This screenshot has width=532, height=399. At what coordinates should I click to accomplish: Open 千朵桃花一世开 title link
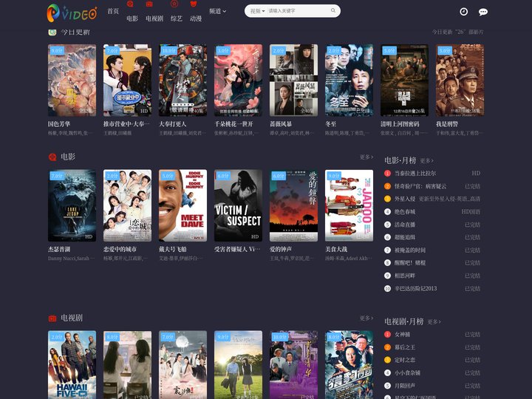[x=233, y=124]
